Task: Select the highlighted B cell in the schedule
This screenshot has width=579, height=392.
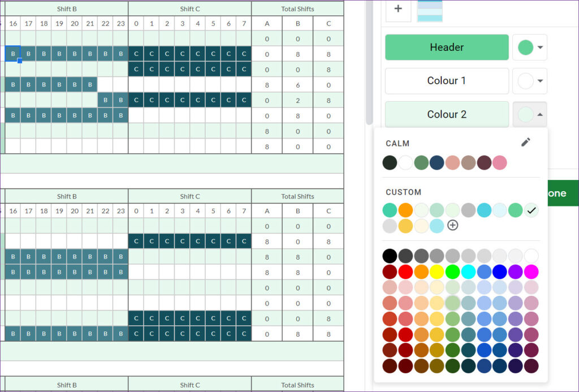Action: pos(12,54)
